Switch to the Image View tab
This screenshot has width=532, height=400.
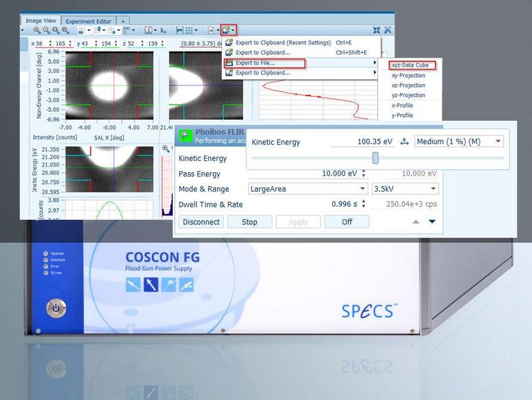click(41, 21)
